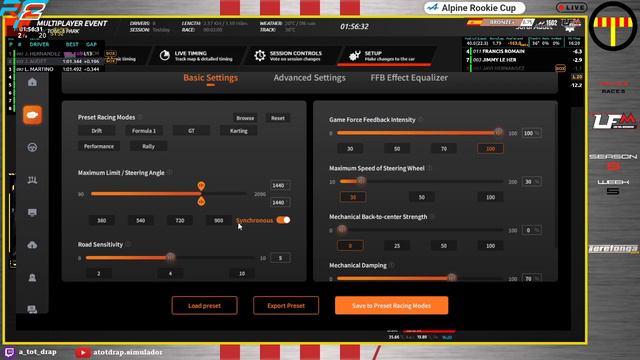Set Back-to-center Strength preset 25
The height and width of the screenshot is (360, 640).
coord(397,246)
